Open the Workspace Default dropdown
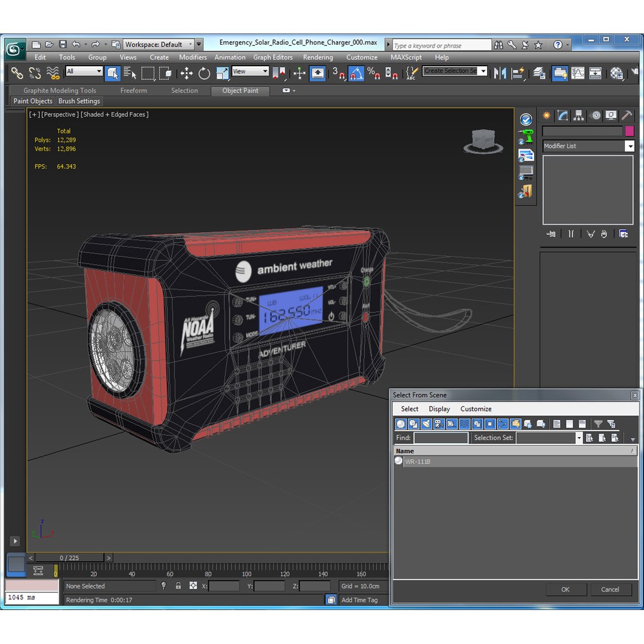 159,44
